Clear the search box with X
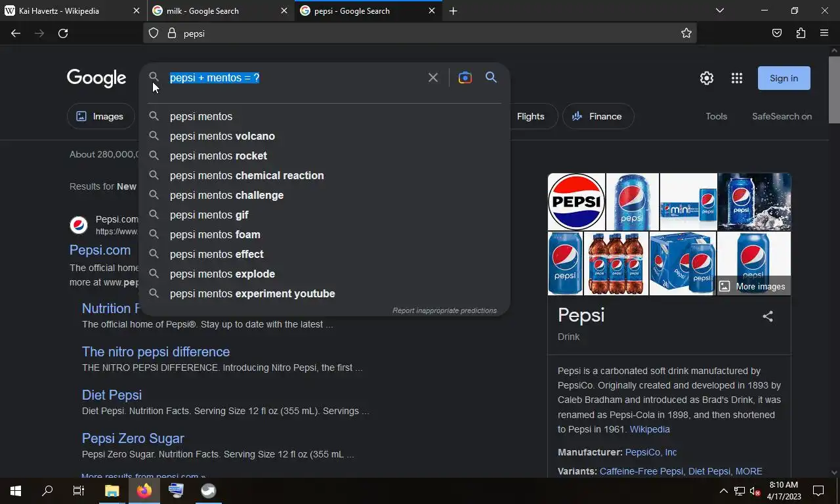This screenshot has width=840, height=504. [433, 77]
